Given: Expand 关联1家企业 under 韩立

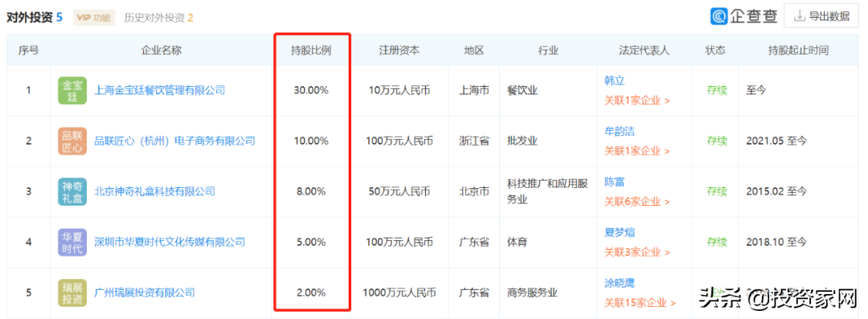Looking at the screenshot, I should pyautogui.click(x=637, y=100).
